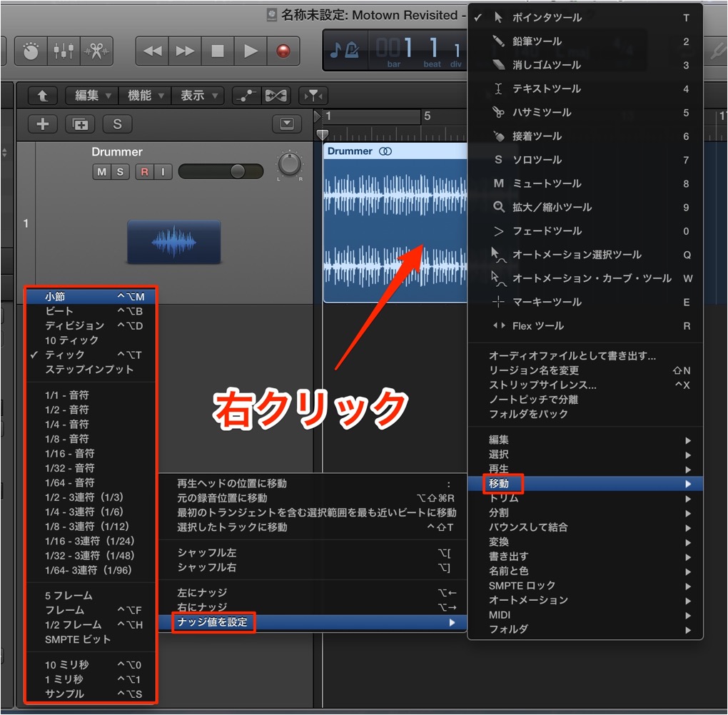
Task: Expand the バウンスして結合 submenu
Action: 585,527
